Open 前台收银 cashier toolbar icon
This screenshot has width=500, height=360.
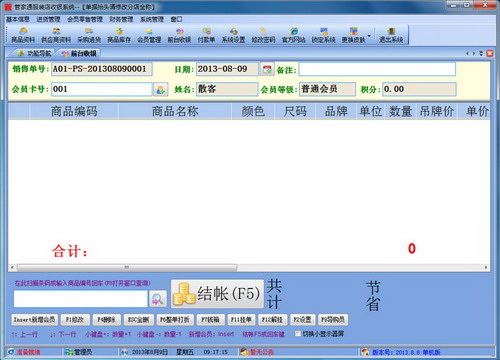tap(179, 35)
